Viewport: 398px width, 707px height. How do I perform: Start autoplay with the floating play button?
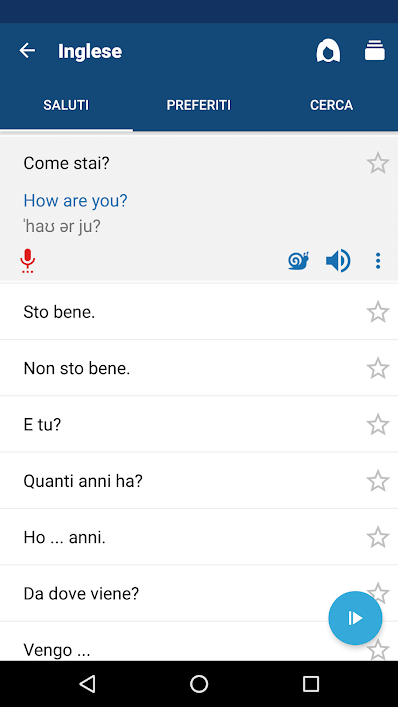355,618
